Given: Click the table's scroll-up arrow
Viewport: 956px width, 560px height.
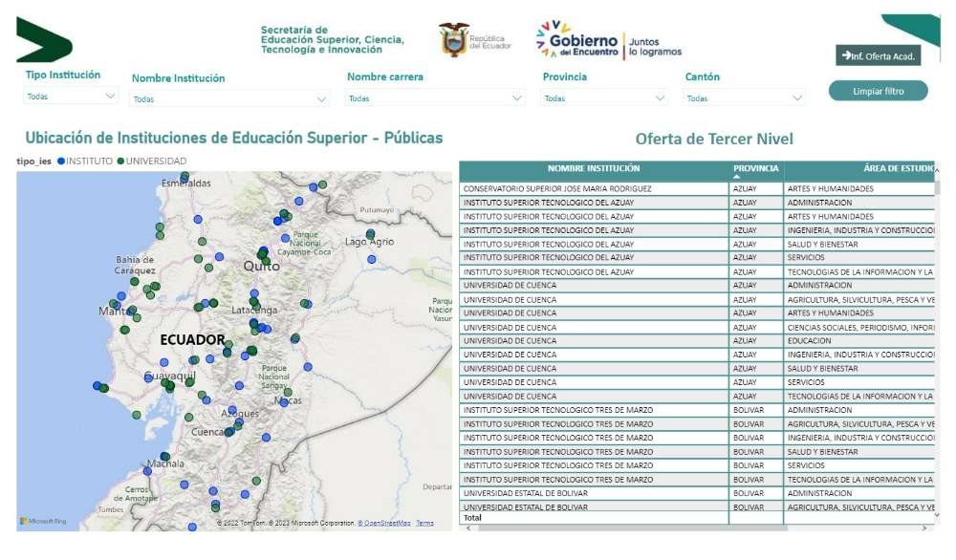Looking at the screenshot, I should click(x=937, y=170).
